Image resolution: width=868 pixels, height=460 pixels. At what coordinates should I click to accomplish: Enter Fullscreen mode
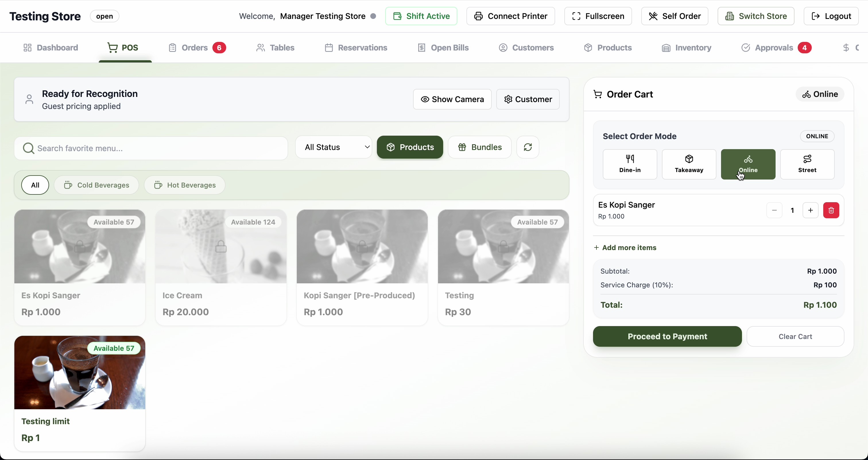click(598, 16)
